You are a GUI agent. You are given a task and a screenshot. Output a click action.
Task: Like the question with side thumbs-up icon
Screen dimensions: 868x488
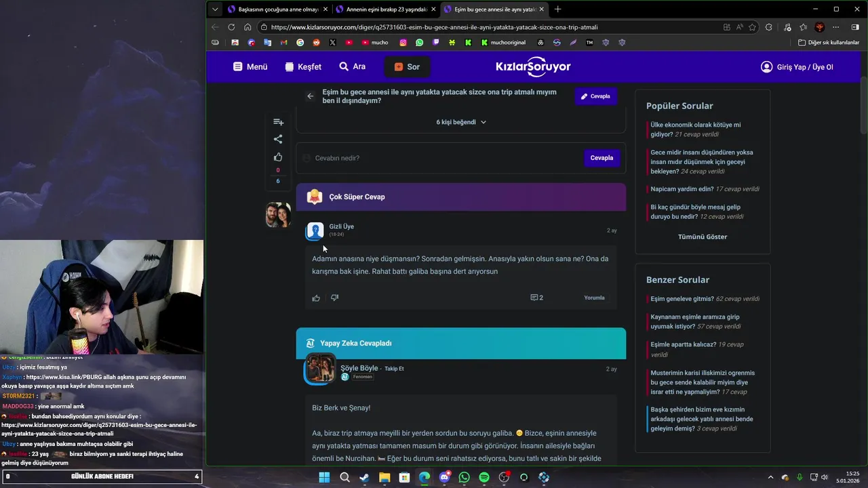(x=278, y=157)
